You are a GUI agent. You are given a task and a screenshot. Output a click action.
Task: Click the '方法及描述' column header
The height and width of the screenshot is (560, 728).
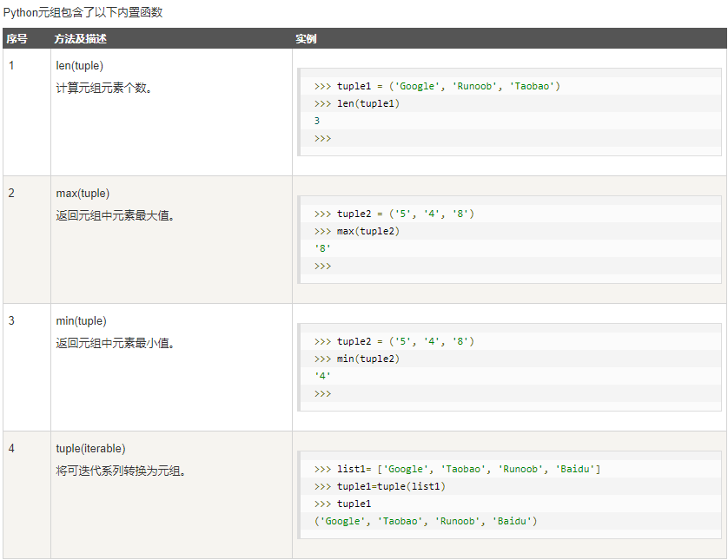80,39
